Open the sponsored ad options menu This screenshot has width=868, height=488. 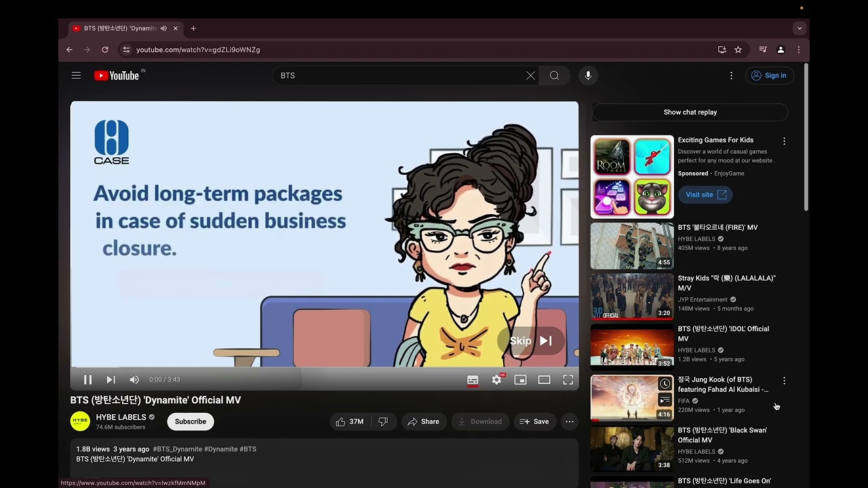click(784, 141)
